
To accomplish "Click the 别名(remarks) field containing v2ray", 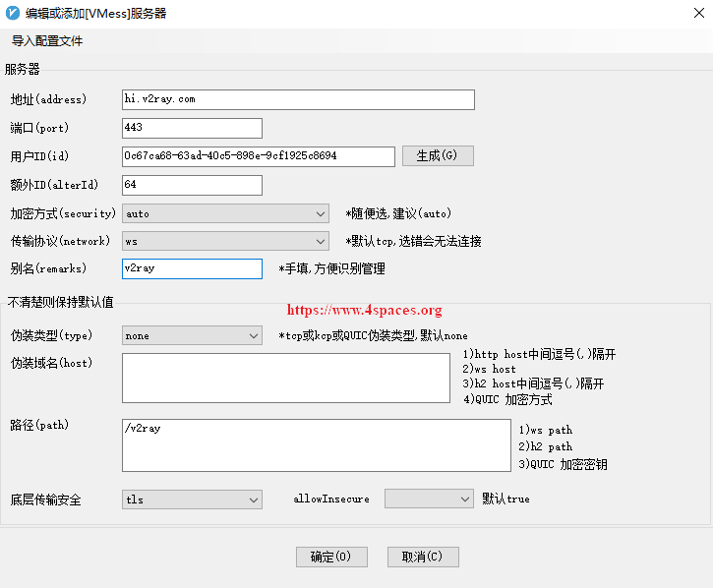I will [192, 268].
